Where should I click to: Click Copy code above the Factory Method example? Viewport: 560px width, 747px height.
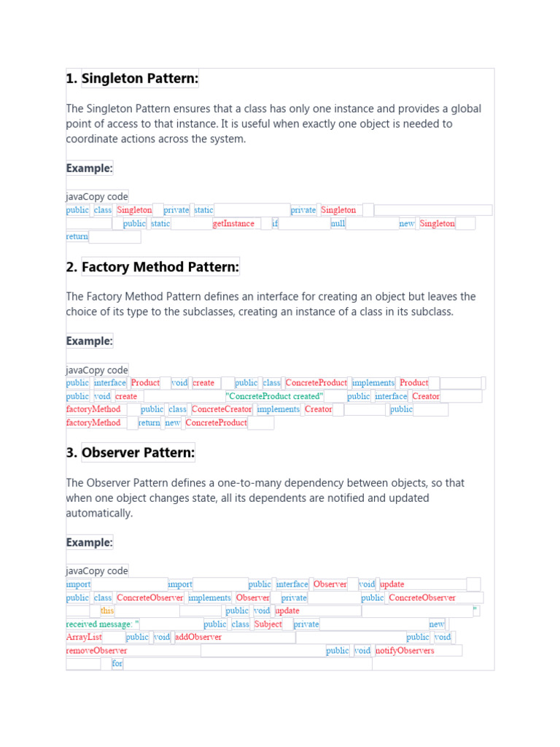click(x=107, y=370)
